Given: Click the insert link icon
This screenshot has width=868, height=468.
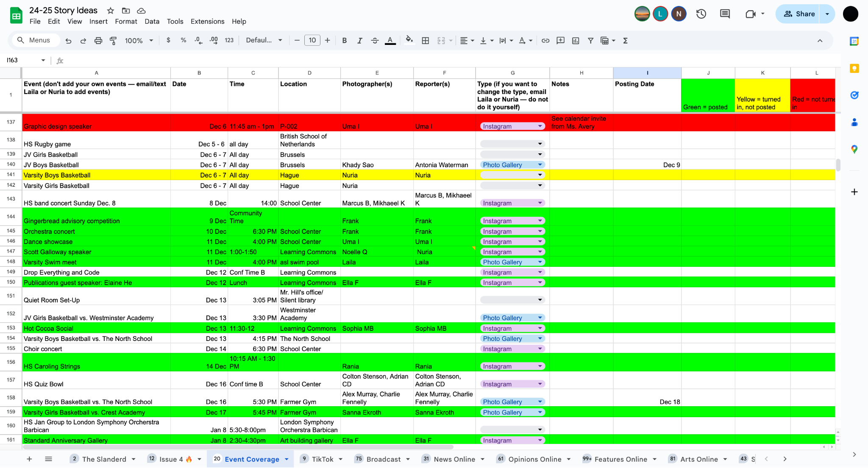Looking at the screenshot, I should (545, 41).
